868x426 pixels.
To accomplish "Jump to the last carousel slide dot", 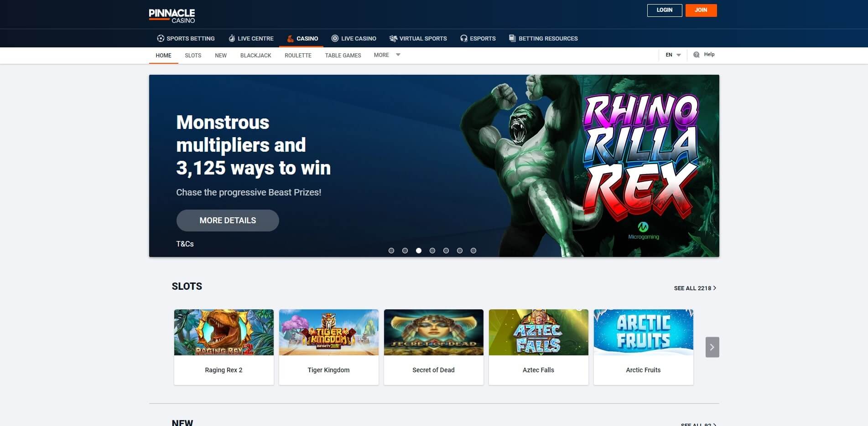I will [473, 251].
